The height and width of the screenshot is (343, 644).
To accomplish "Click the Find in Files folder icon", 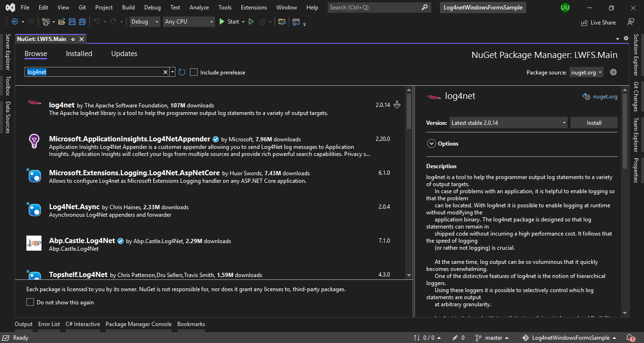I will (282, 22).
